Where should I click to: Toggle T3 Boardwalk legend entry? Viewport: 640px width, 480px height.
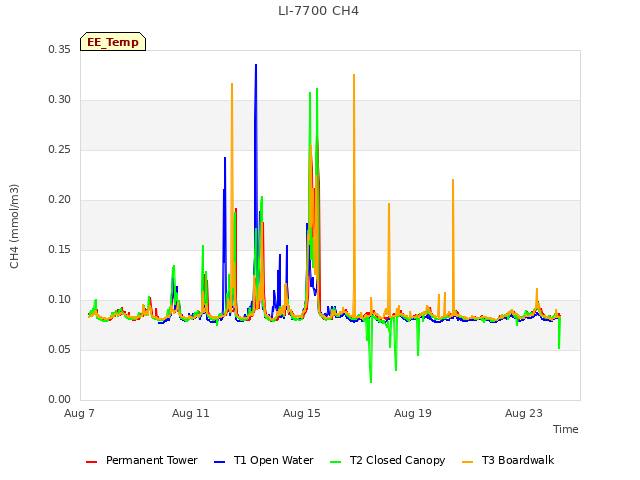(x=508, y=460)
